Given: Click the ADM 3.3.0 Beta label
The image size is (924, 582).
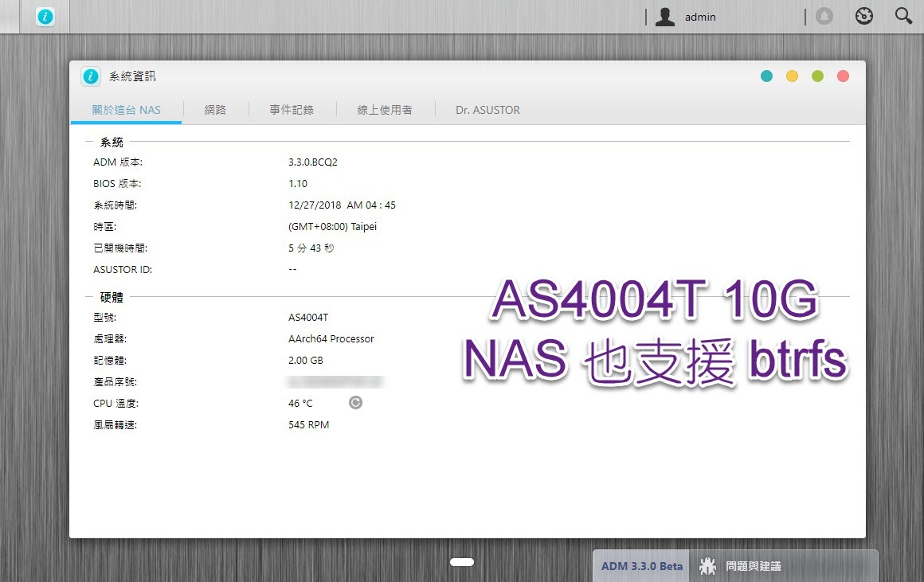Looking at the screenshot, I should [x=642, y=566].
